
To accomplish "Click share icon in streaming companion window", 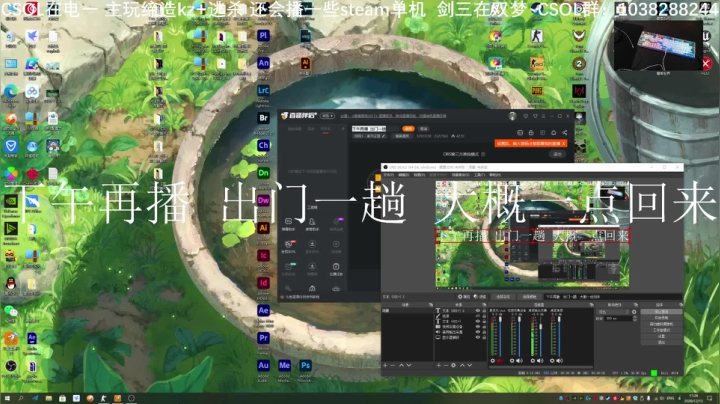I will point(565,133).
